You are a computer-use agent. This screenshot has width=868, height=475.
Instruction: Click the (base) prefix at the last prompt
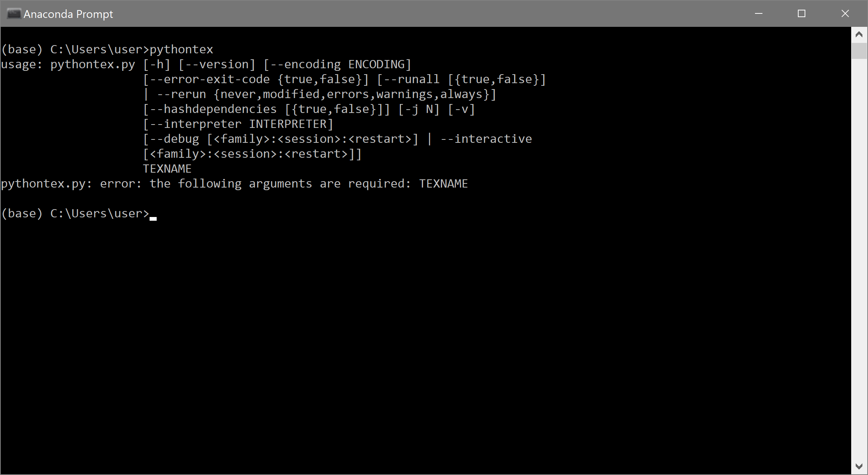22,213
